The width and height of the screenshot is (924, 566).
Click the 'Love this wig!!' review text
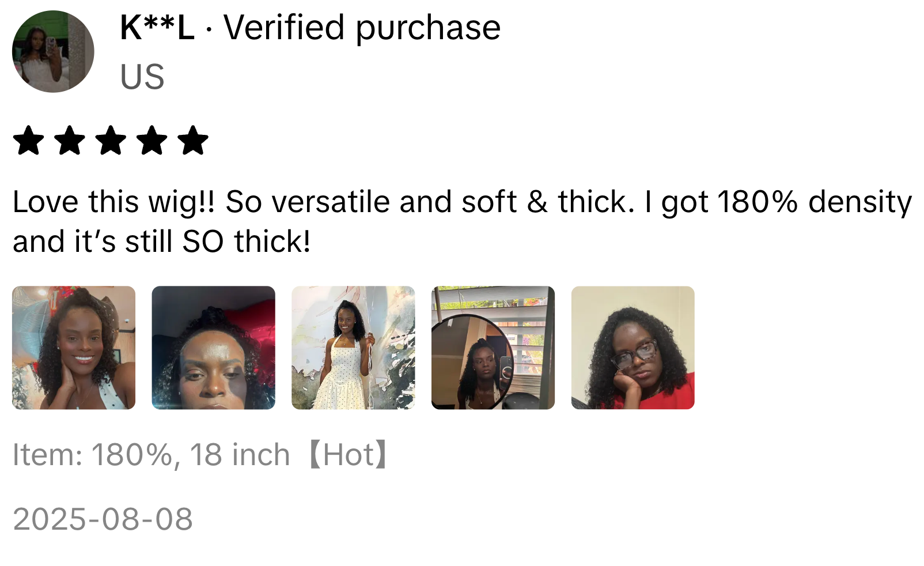point(114,203)
